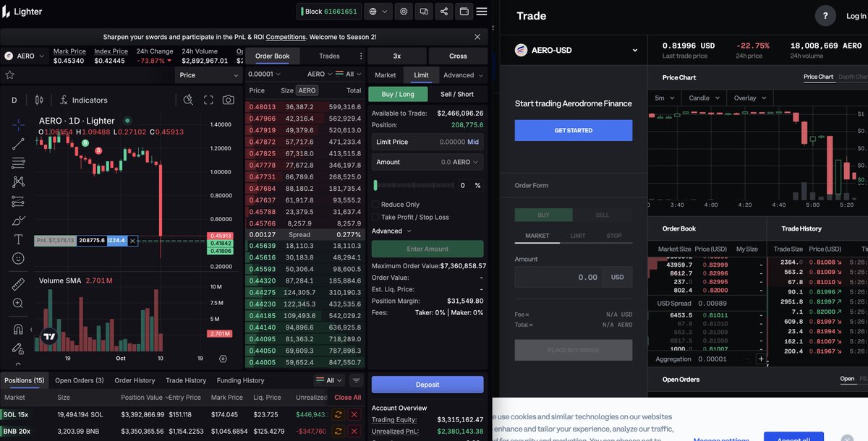Open the Overlay dropdown in Trade window

coord(749,98)
